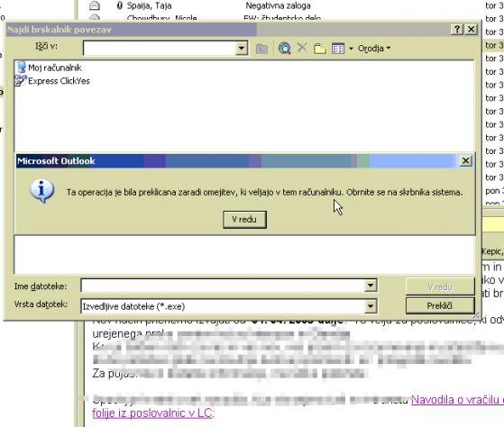Click the Delete X toolbar icon
Image resolution: width=504 pixels, height=427 pixels.
click(x=302, y=48)
